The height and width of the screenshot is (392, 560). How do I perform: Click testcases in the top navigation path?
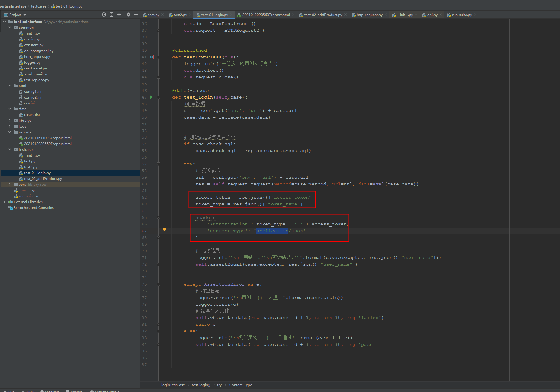coord(39,6)
